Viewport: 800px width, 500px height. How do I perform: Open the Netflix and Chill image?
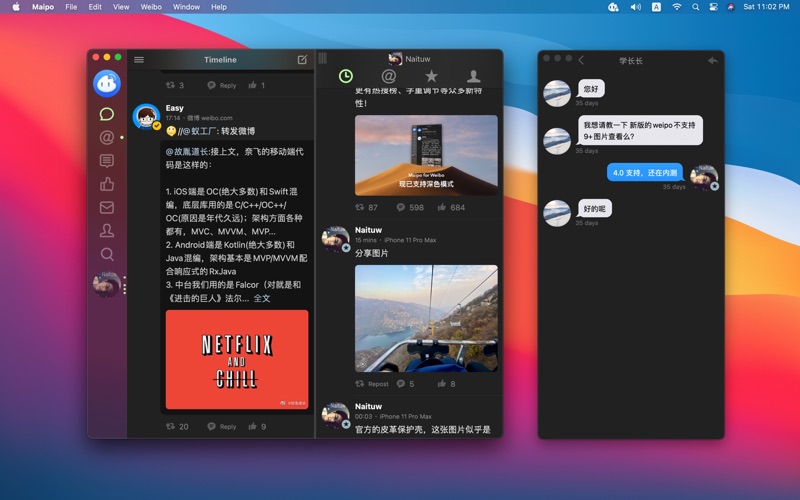[x=237, y=359]
